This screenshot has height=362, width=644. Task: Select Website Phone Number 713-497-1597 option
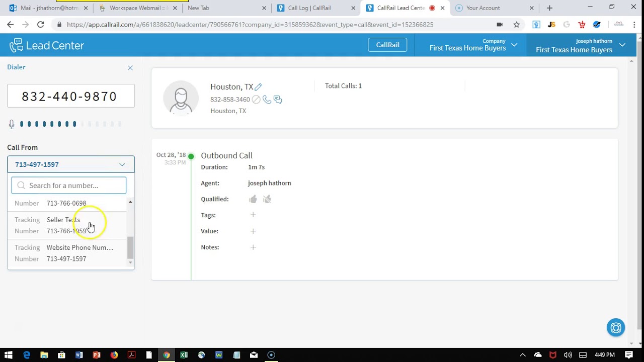pos(68,253)
